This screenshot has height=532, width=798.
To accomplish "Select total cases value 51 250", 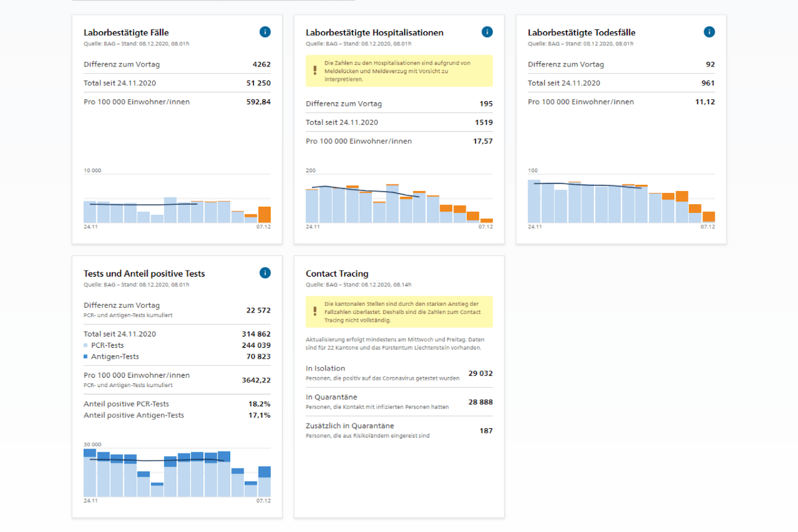I will [259, 83].
